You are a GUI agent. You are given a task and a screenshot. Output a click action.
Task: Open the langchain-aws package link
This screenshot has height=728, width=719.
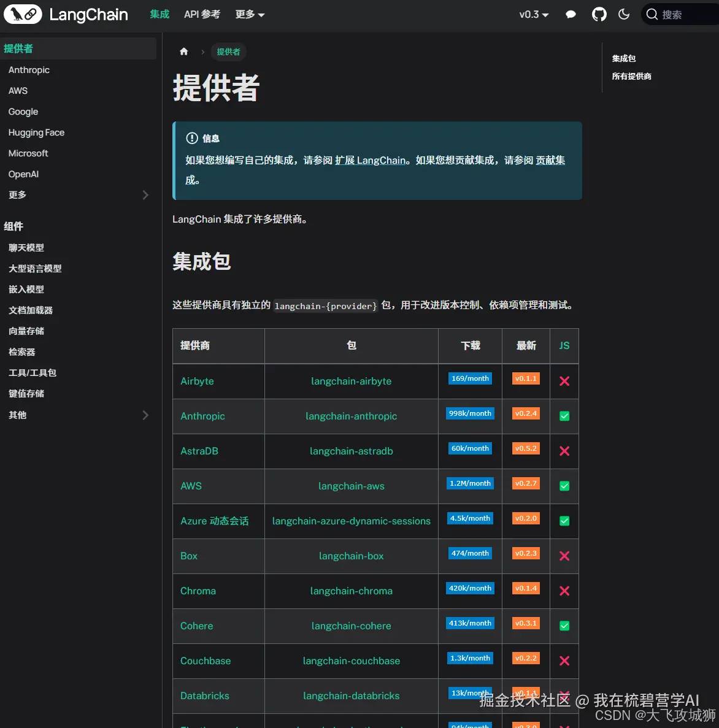coord(351,486)
